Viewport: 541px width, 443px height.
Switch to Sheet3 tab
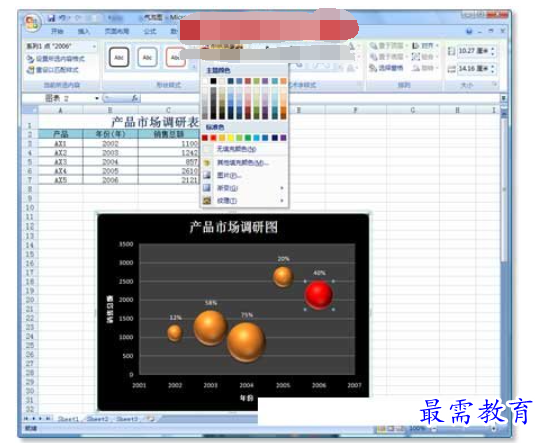click(127, 419)
